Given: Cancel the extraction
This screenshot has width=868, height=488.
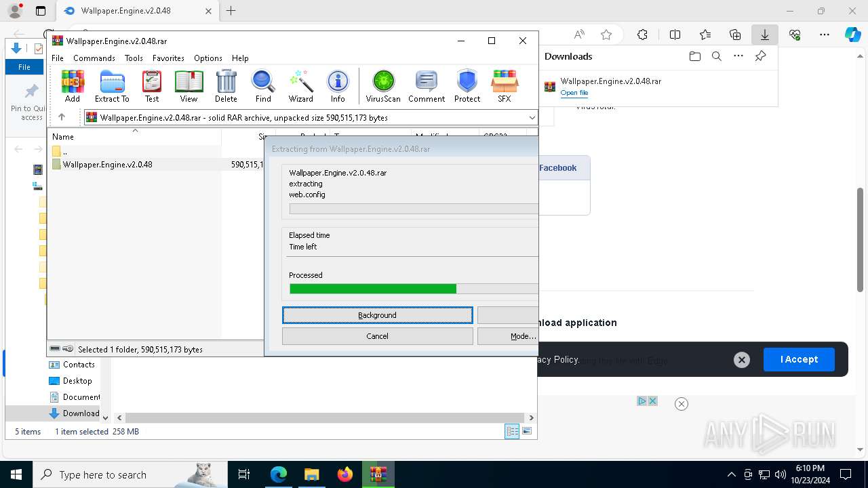Looking at the screenshot, I should coord(378,336).
